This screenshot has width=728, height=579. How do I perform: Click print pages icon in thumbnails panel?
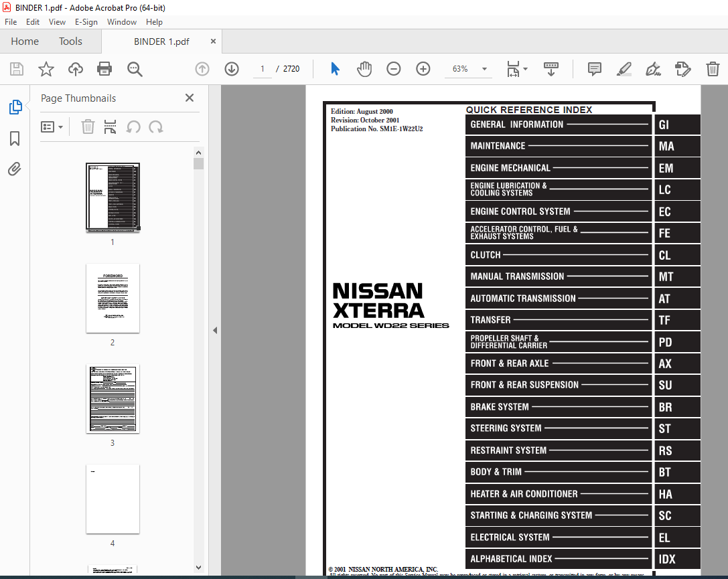coord(110,127)
